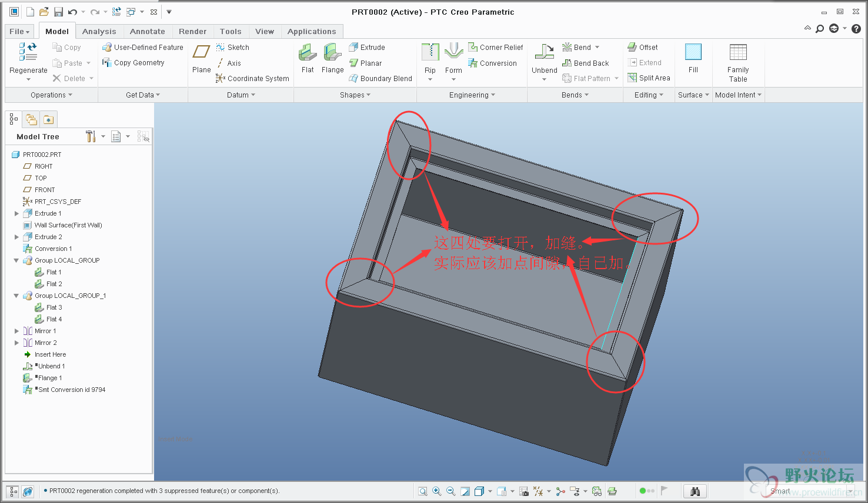The image size is (868, 503).
Task: Switch to the Tools tab
Action: pyautogui.click(x=231, y=32)
